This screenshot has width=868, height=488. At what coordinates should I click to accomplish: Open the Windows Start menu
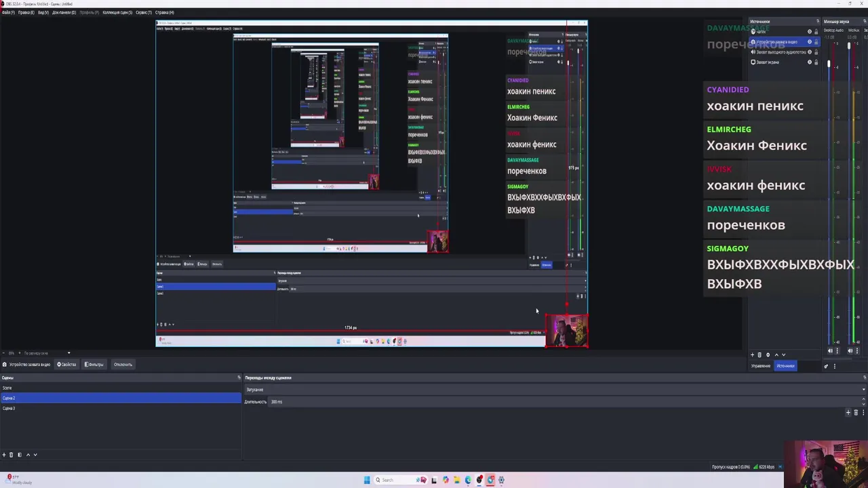click(367, 480)
